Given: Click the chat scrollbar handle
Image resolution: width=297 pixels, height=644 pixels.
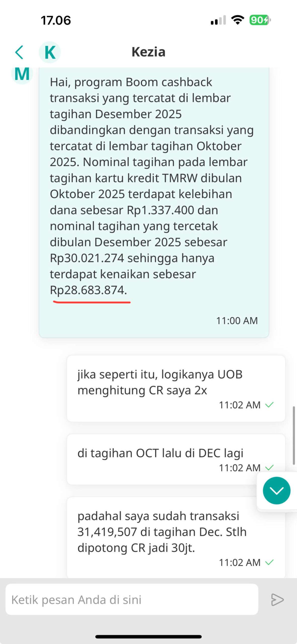Looking at the screenshot, I should click(293, 435).
